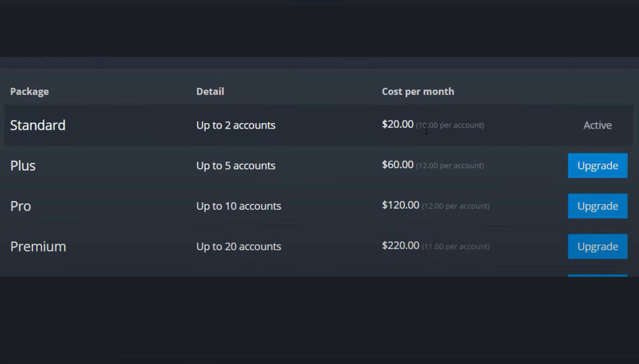The width and height of the screenshot is (639, 364).
Task: Click the Upgrade button for the Plus package
Action: click(597, 165)
